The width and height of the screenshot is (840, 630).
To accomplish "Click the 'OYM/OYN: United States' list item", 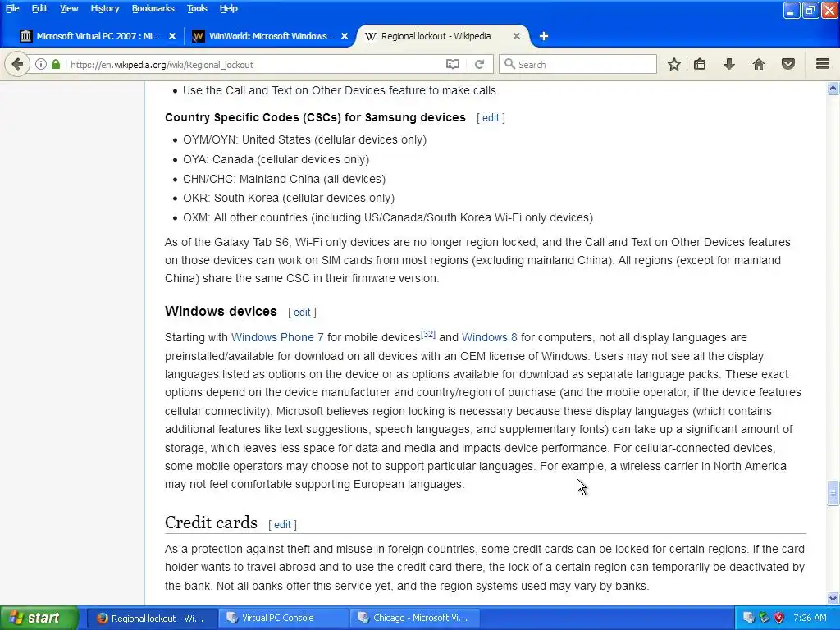I will point(305,139).
